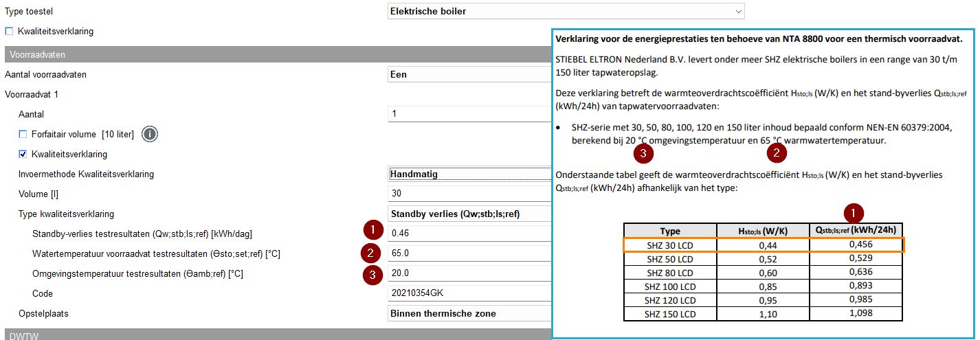Click the SHZ 80 LCD table row label
980x340 pixels.
point(669,273)
